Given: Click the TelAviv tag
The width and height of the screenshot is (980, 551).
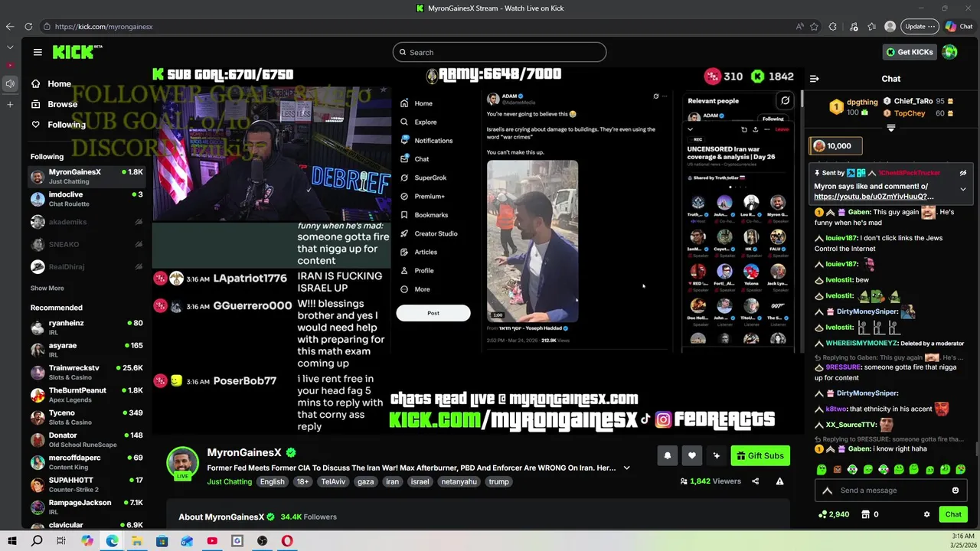Looking at the screenshot, I should click(333, 481).
